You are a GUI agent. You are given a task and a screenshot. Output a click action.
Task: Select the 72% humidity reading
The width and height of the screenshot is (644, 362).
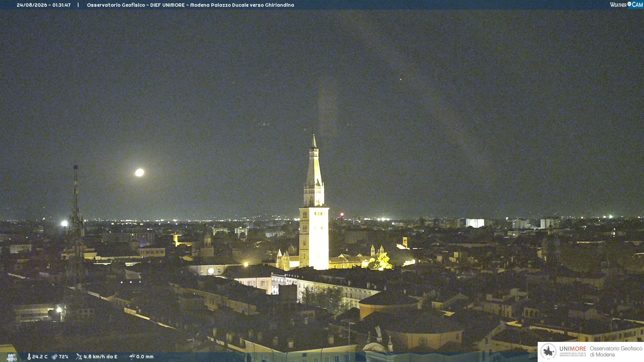point(63,357)
